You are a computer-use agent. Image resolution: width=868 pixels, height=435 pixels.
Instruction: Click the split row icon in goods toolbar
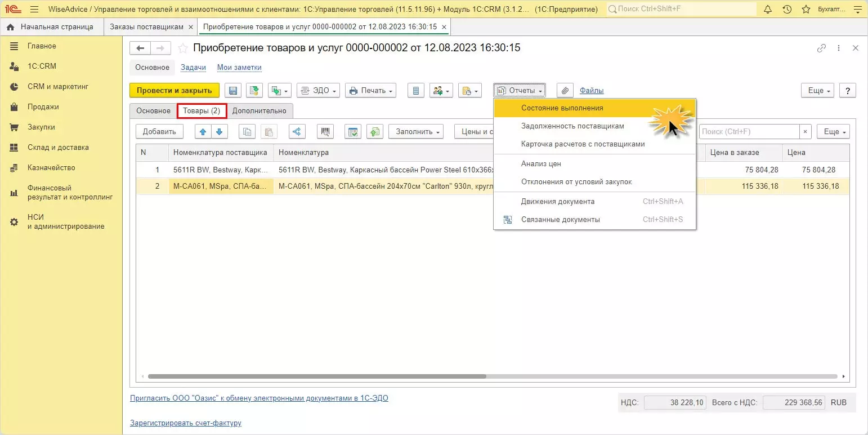click(297, 132)
